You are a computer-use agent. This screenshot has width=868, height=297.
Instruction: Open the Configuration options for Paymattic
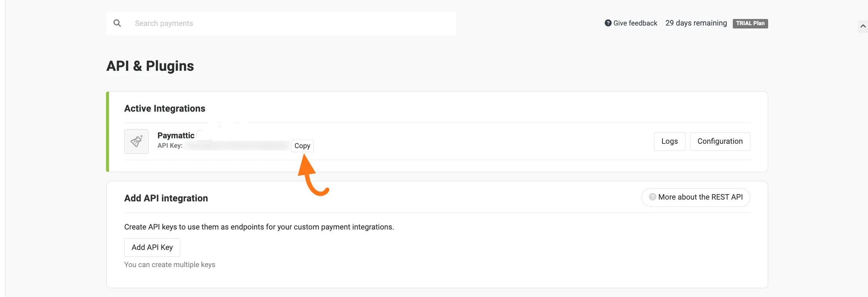[720, 141]
